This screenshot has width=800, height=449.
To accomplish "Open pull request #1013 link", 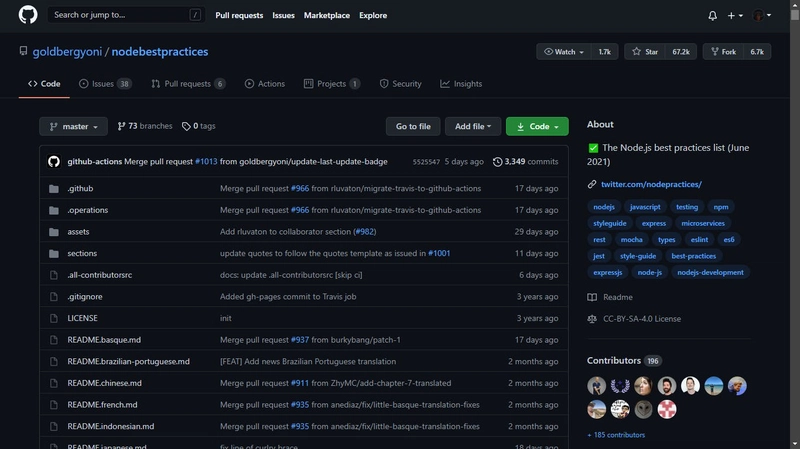I will point(206,162).
